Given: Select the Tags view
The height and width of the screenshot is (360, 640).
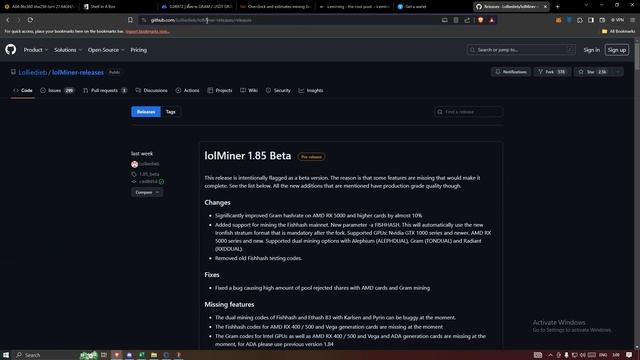Looking at the screenshot, I should 171,112.
